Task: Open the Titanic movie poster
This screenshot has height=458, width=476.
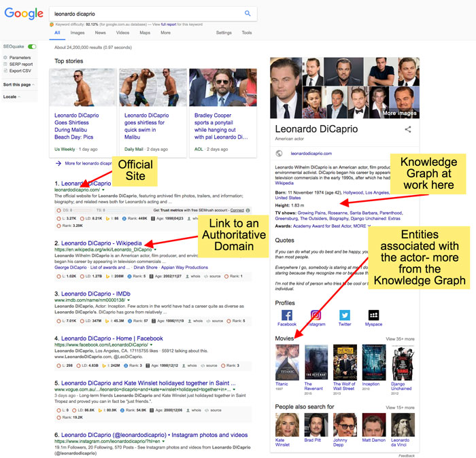Action: 287,362
